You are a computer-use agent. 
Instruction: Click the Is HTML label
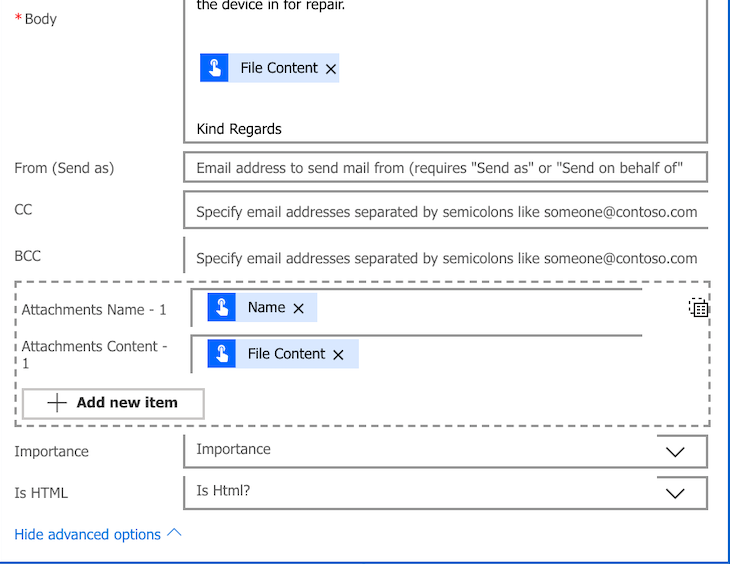pyautogui.click(x=41, y=493)
